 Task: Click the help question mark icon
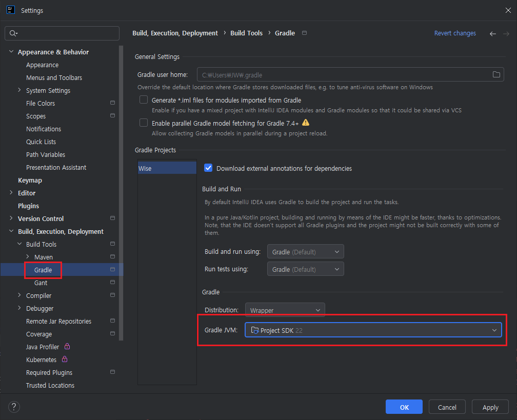click(14, 407)
